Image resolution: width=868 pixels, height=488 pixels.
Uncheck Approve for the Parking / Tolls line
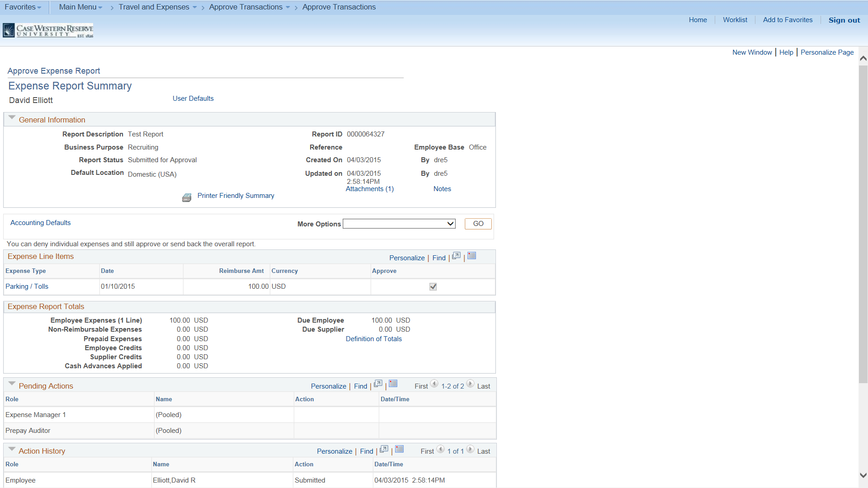[x=433, y=286]
